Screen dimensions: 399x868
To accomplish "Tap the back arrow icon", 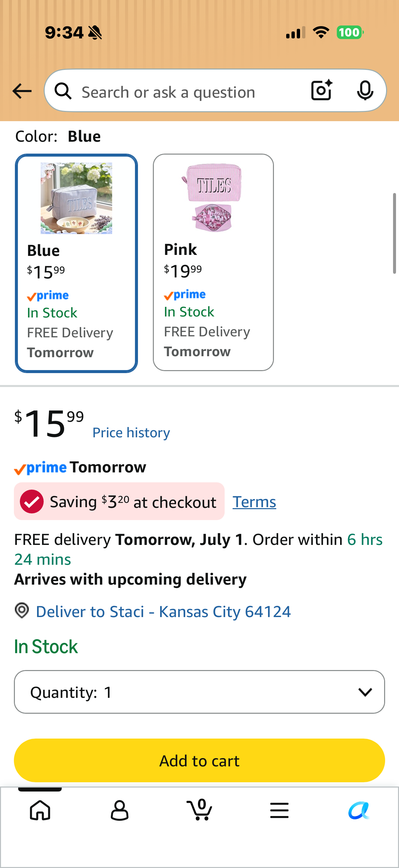I will click(22, 91).
